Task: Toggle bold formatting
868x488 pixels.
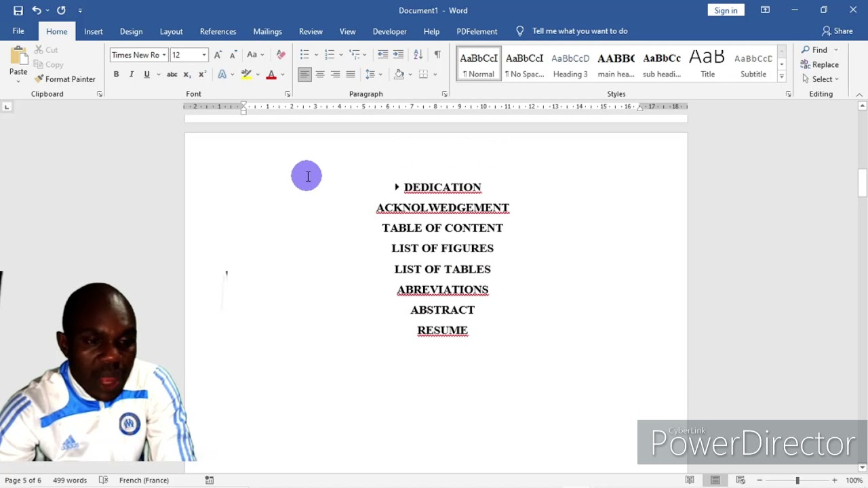Action: [x=116, y=75]
